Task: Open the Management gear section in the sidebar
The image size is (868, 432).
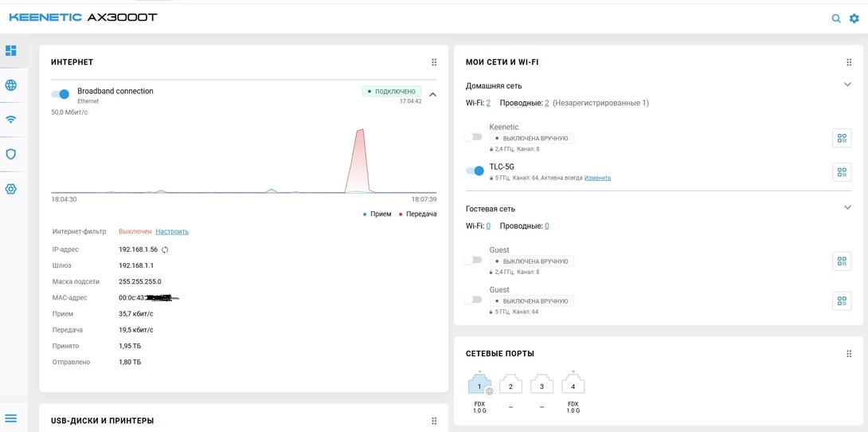Action: (x=11, y=189)
